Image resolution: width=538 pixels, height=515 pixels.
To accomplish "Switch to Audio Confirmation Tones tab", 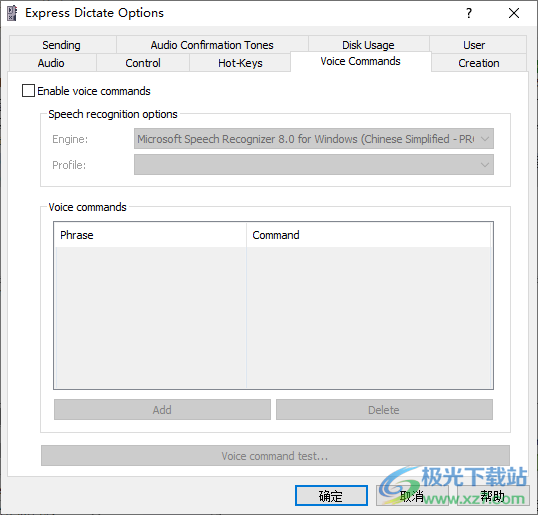I will [212, 45].
